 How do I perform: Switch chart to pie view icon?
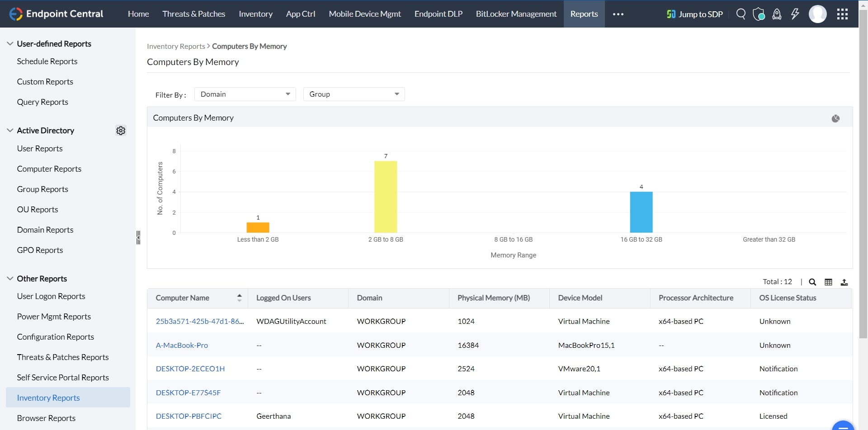[835, 118]
